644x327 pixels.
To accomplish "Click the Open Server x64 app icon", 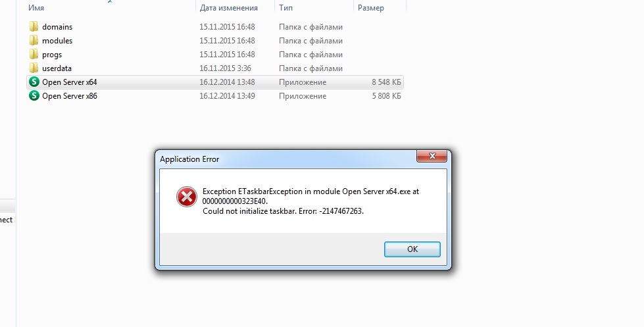I will [34, 82].
